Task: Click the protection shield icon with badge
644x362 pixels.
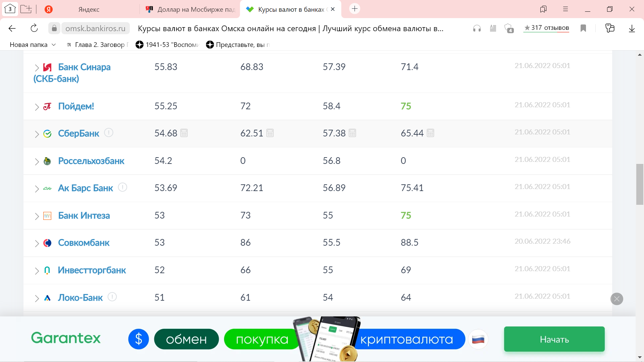Action: 509,28
